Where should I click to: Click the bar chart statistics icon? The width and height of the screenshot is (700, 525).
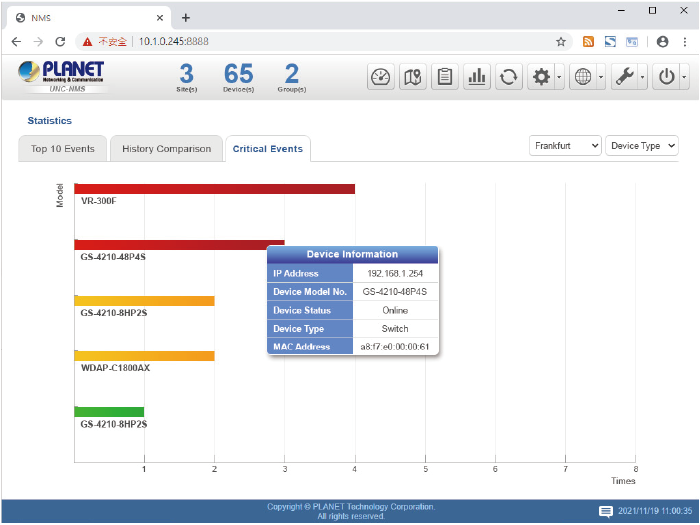point(477,77)
